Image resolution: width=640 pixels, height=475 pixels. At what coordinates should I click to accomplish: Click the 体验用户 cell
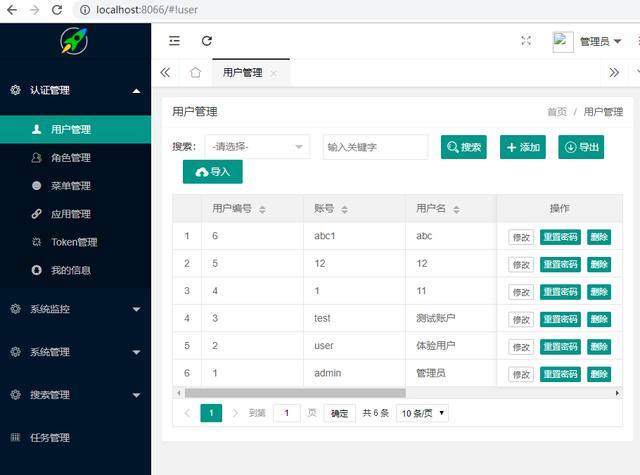coord(451,346)
